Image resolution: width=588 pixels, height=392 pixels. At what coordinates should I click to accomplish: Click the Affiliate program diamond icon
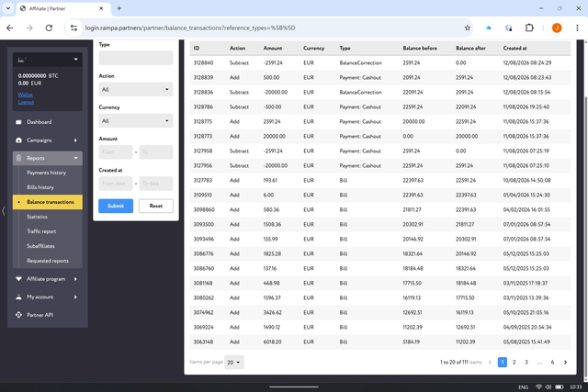click(x=18, y=279)
